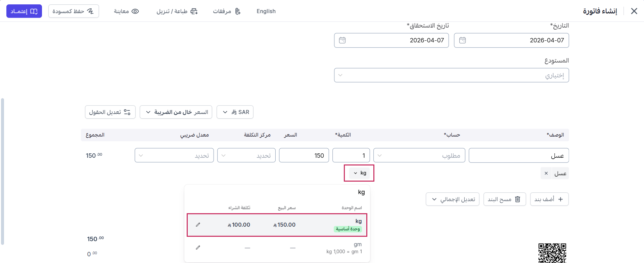Click the pencil edit icon for the kg unit

coord(198,225)
